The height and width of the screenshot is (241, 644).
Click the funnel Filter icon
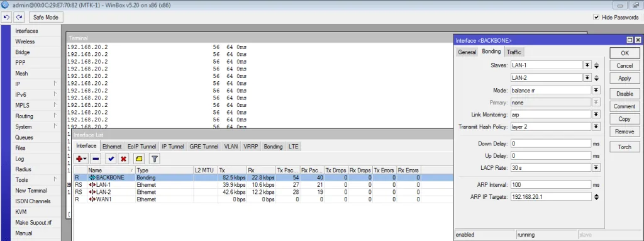155,159
